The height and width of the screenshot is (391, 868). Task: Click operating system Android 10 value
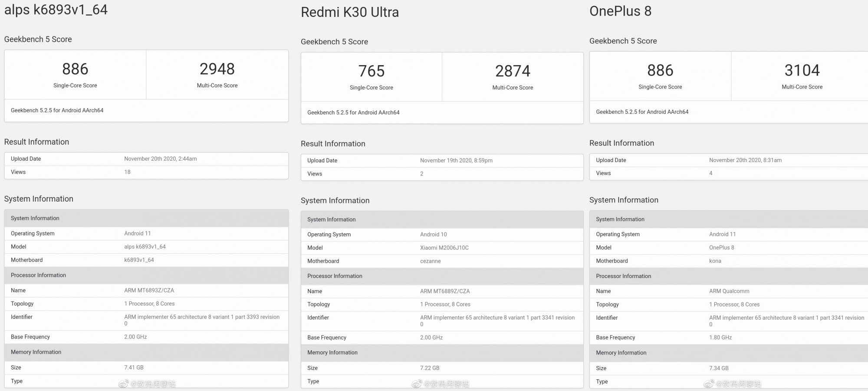[433, 235]
